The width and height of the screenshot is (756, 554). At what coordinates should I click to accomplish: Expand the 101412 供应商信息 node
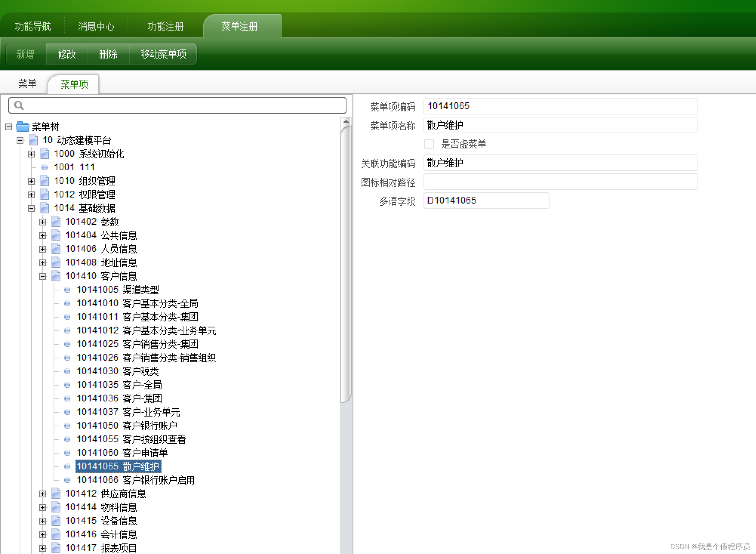pos(43,494)
